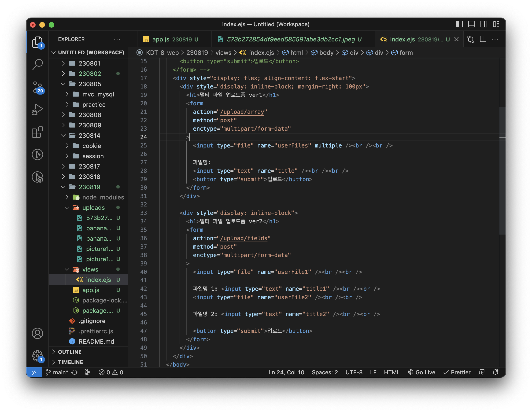Screen dimensions: 532x412
Task: Click the UTF-8 encoding indicator
Action: (x=354, y=372)
